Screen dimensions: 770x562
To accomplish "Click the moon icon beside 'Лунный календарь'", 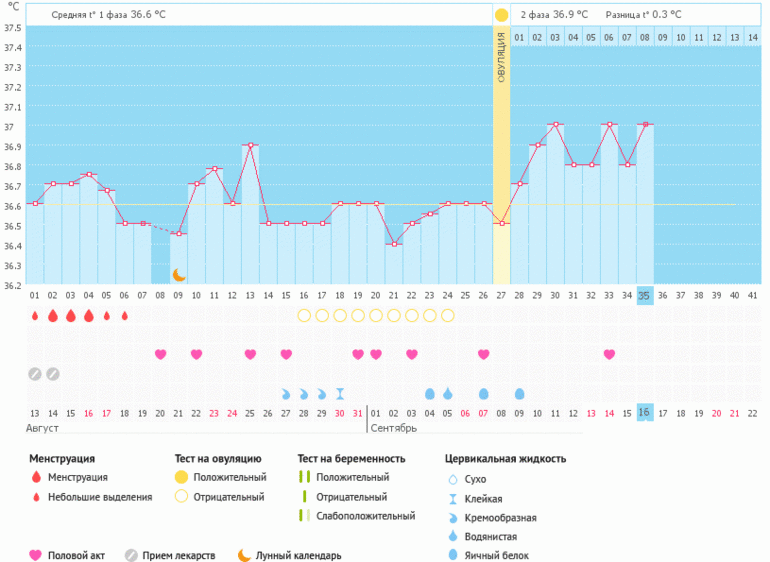I will pyautogui.click(x=244, y=555).
